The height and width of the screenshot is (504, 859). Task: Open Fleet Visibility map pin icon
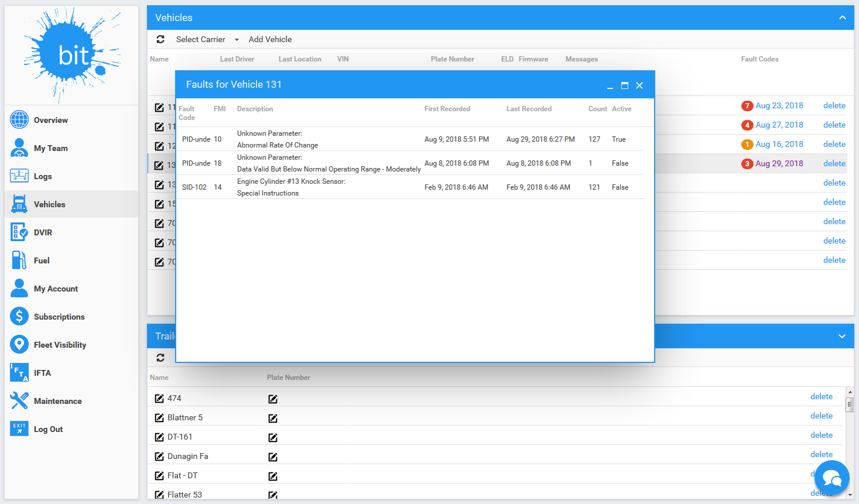pos(19,344)
